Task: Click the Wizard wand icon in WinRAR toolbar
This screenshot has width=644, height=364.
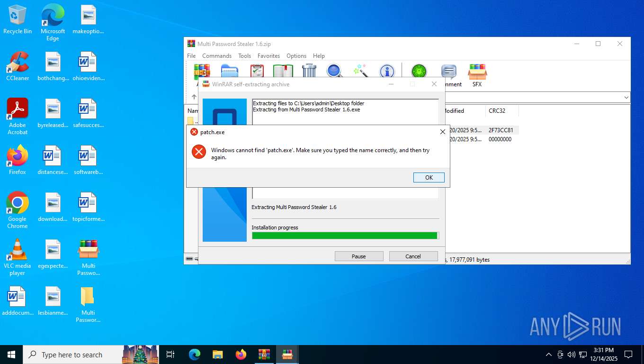Action: [361, 71]
